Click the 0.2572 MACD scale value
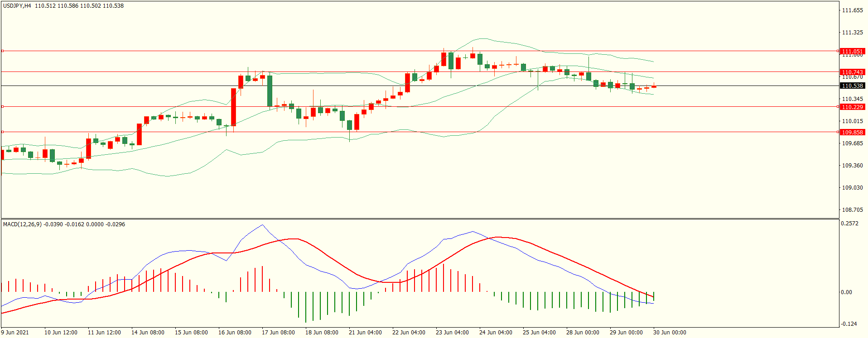The width and height of the screenshot is (868, 338). point(849,224)
